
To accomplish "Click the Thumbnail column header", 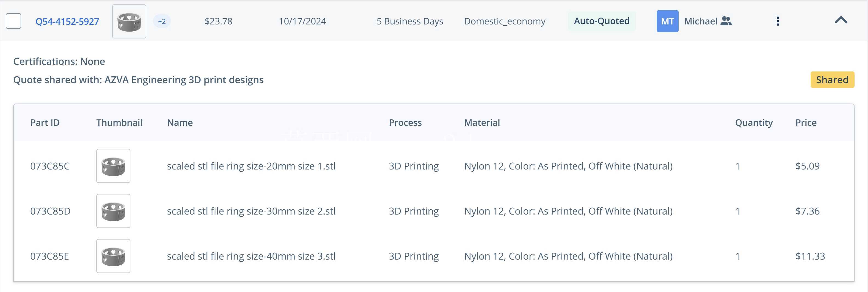I will click(x=119, y=123).
